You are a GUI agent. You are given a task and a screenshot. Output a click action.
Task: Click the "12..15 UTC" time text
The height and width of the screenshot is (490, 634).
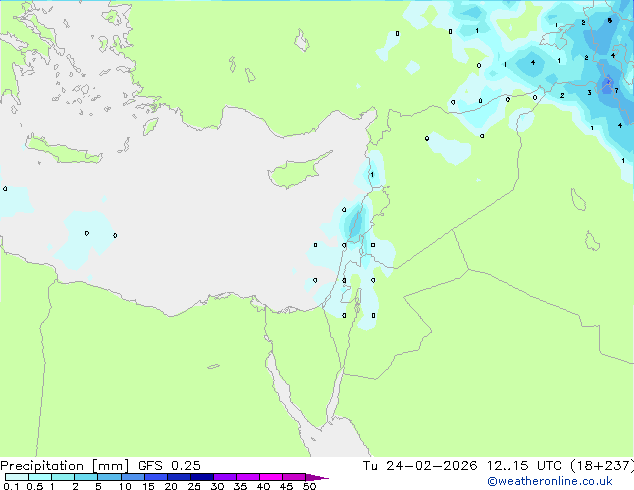524,466
